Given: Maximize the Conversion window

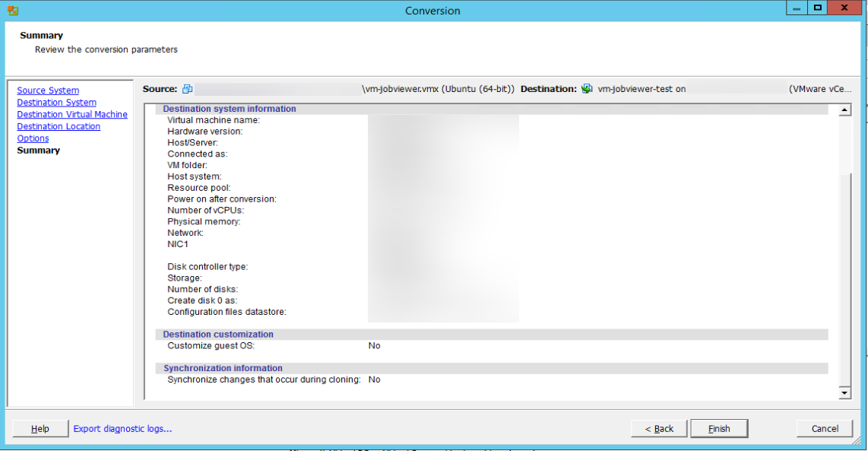Looking at the screenshot, I should 818,8.
